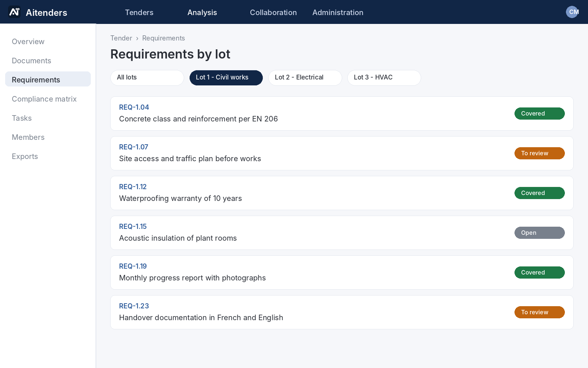This screenshot has width=588, height=368.
Task: Open the Compliance matrix page
Action: (48, 99)
